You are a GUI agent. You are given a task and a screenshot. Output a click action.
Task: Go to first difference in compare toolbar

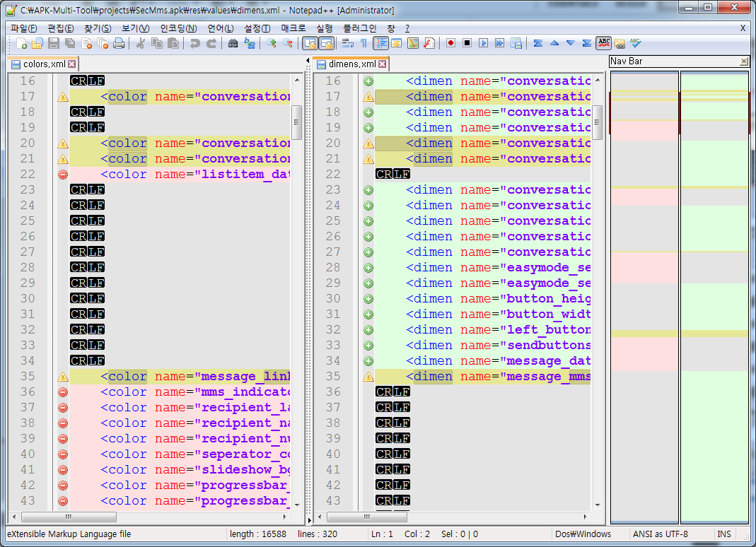point(538,44)
